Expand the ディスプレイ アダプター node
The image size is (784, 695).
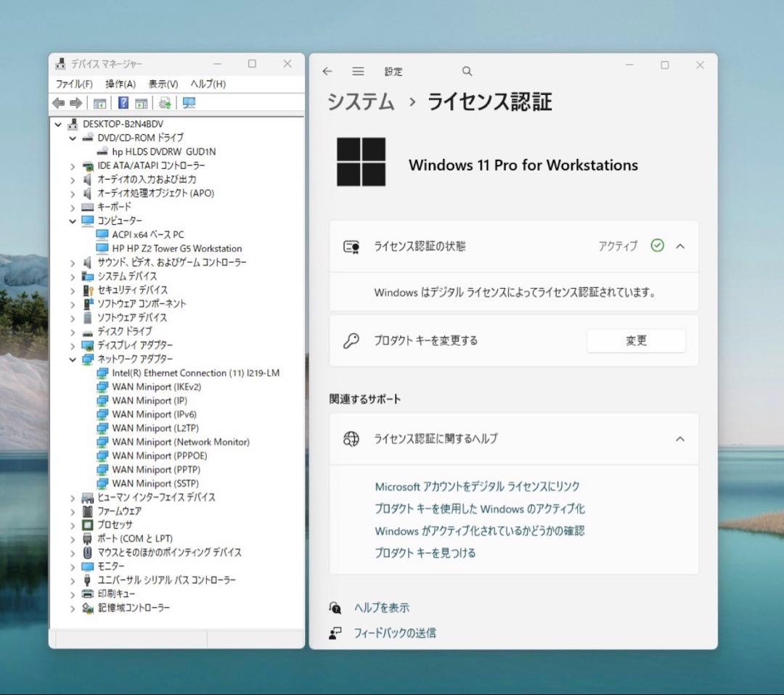72,345
